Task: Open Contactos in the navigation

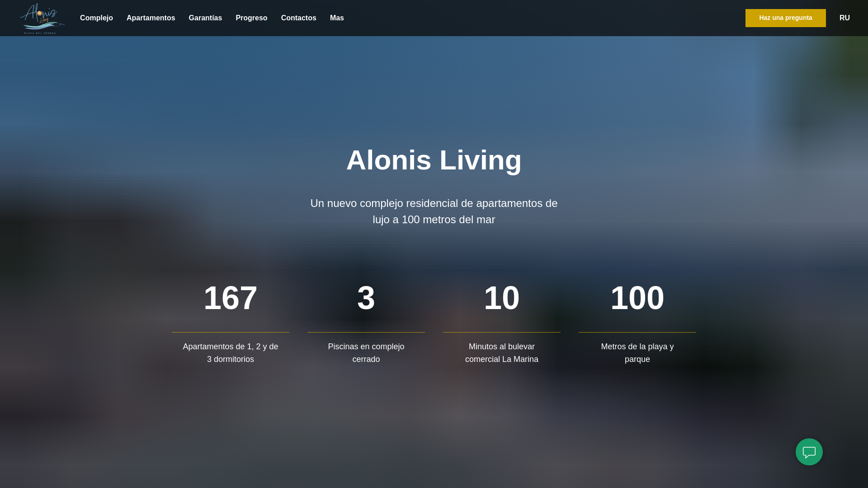Action: (298, 18)
